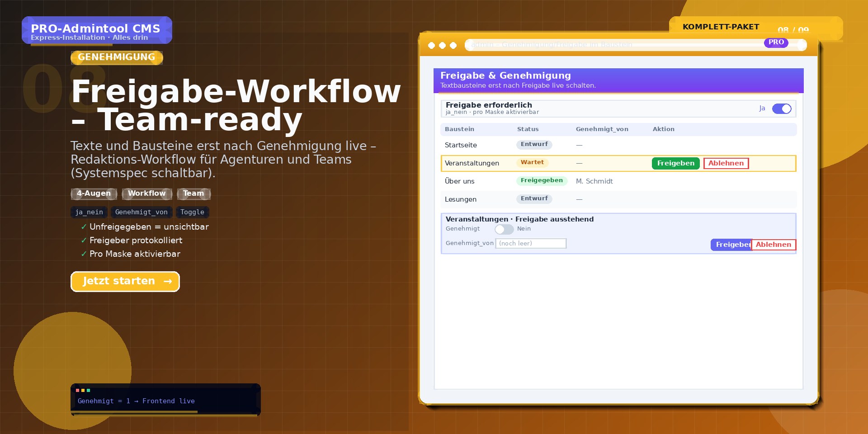Image resolution: width=868 pixels, height=434 pixels.
Task: Click the Workflow tag
Action: coord(147,193)
